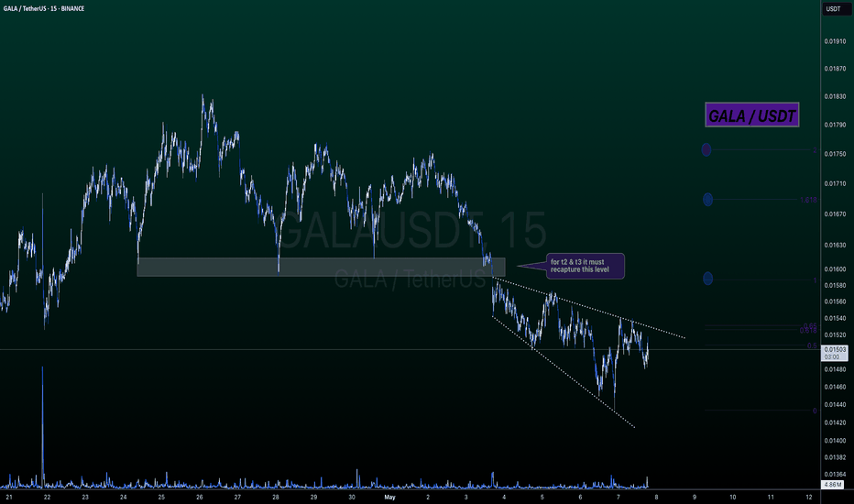
Task: Click date 22 on the time axis
Action: (47, 497)
